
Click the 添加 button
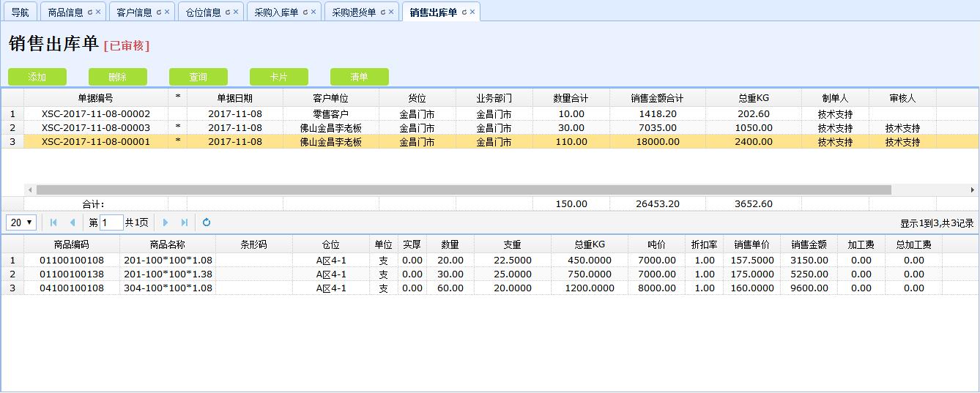click(37, 77)
